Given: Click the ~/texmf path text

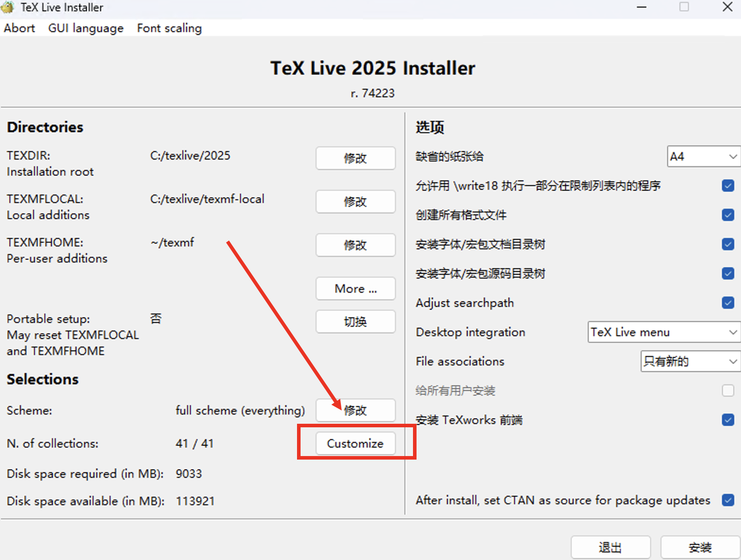Looking at the screenshot, I should click(x=172, y=242).
